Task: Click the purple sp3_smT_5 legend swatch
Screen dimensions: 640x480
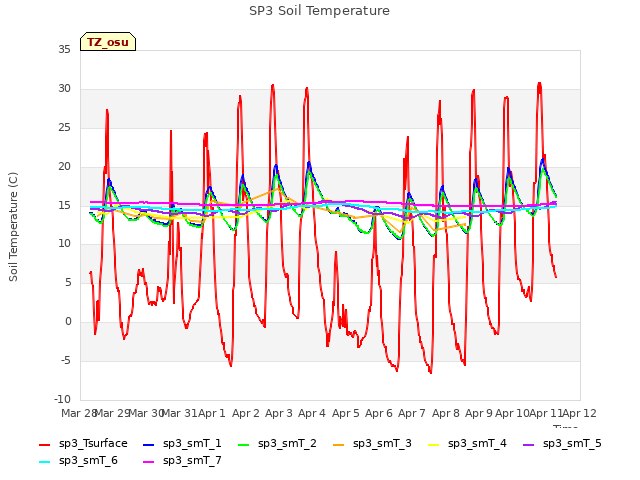Action: (x=529, y=444)
